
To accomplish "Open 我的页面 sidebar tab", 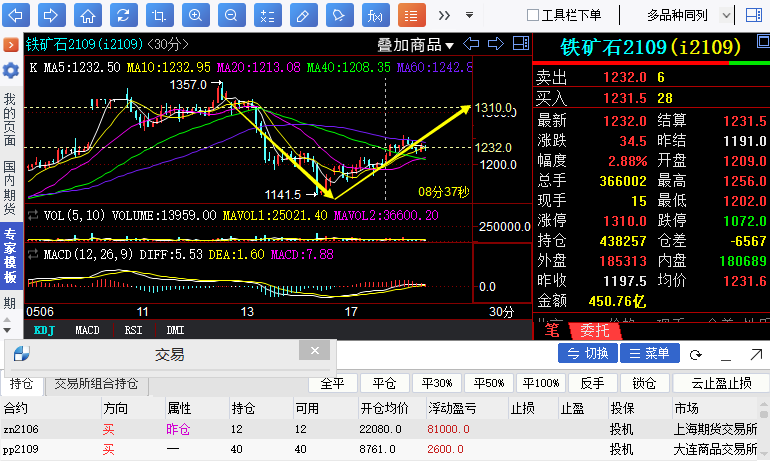I will click(10, 120).
